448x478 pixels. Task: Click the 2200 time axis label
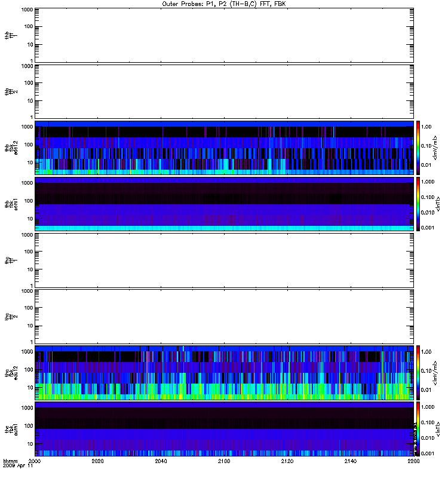pyautogui.click(x=413, y=461)
